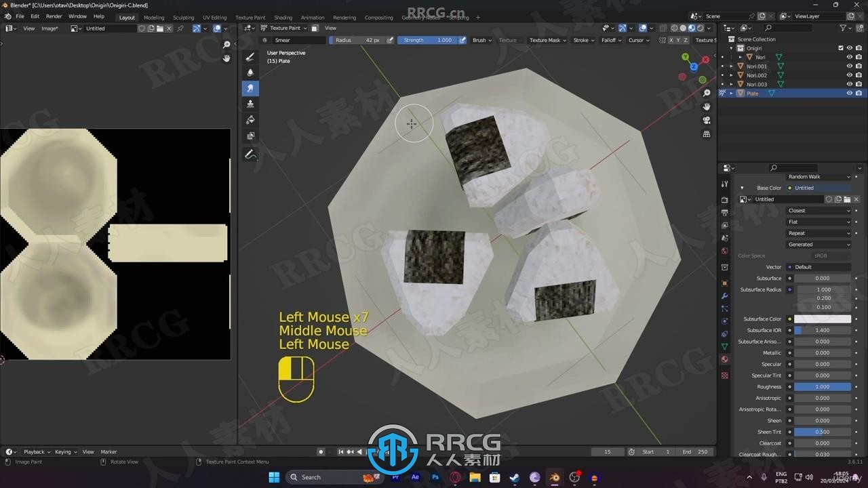Switch to the Shading workspace tab
This screenshot has height=488, width=868.
tap(283, 17)
